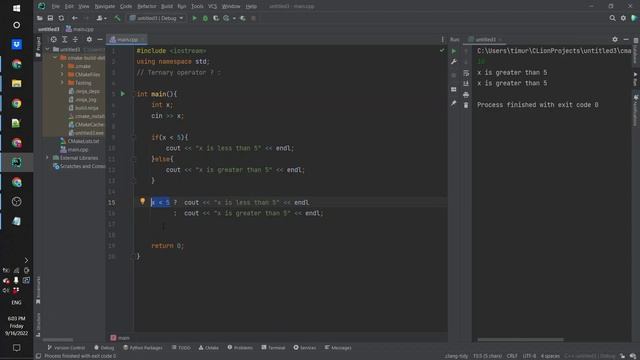Click the CRLF line separator status entry
The width and height of the screenshot is (640, 360).
pos(512,356)
